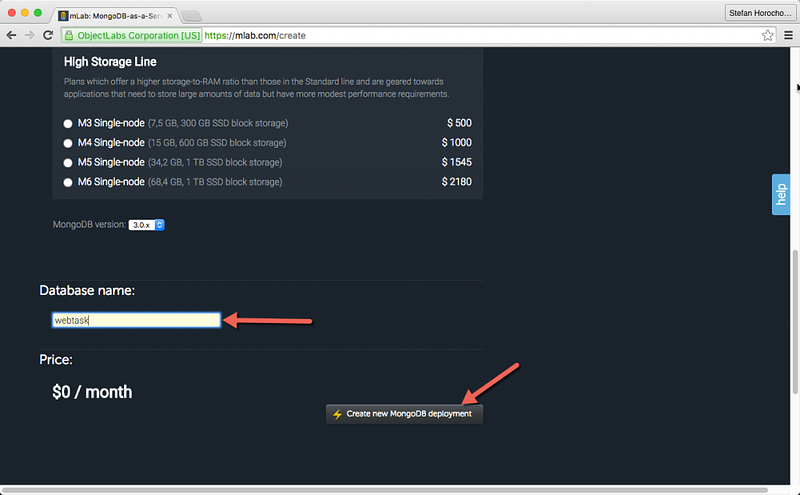The width and height of the screenshot is (800, 495).
Task: Open the Stefan Horocho profile menu
Action: click(x=760, y=13)
